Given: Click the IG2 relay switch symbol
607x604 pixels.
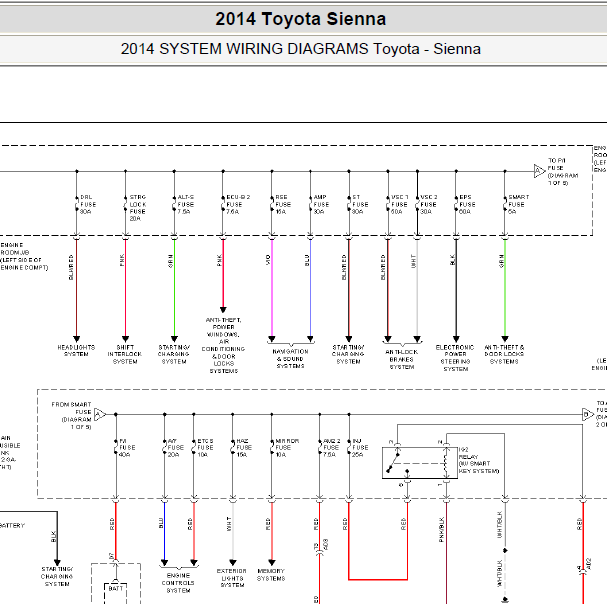Looking at the screenshot, I should click(x=420, y=463).
